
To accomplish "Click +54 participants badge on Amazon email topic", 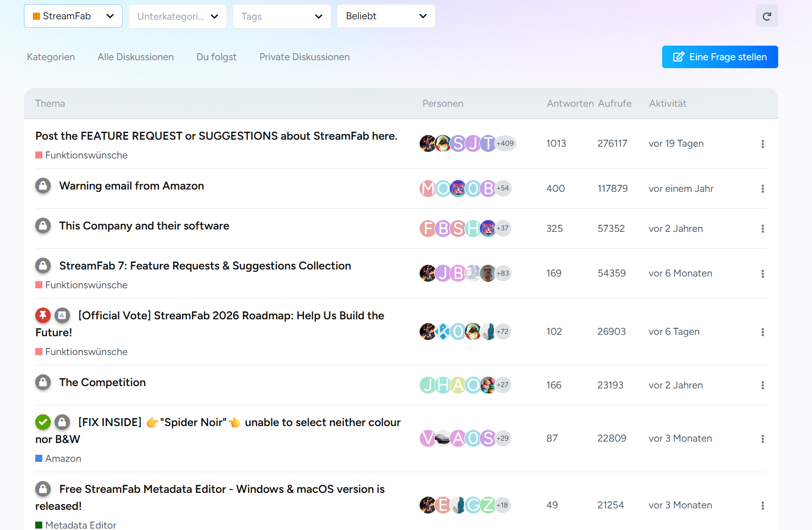I will [x=503, y=188].
